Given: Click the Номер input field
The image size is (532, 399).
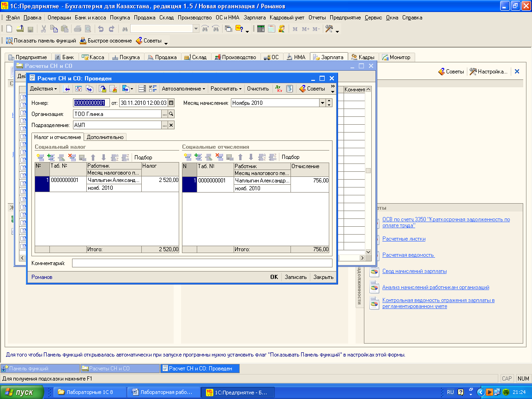Looking at the screenshot, I should tap(91, 103).
